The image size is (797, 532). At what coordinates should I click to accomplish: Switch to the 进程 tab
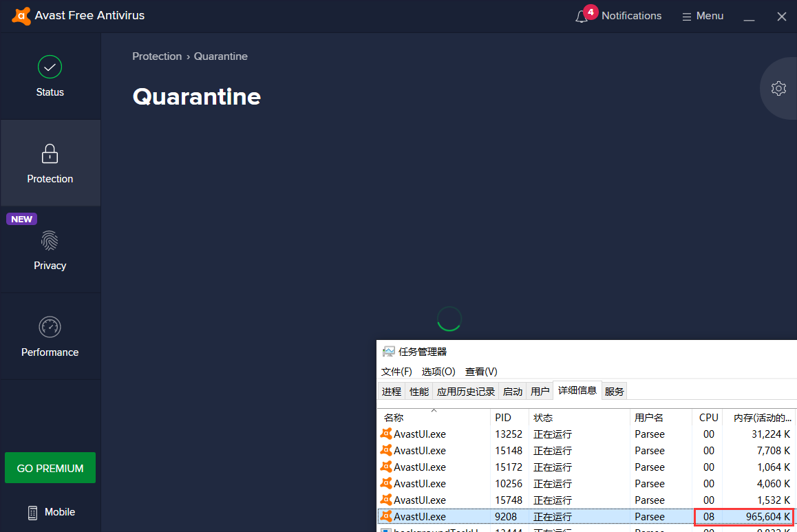[392, 391]
